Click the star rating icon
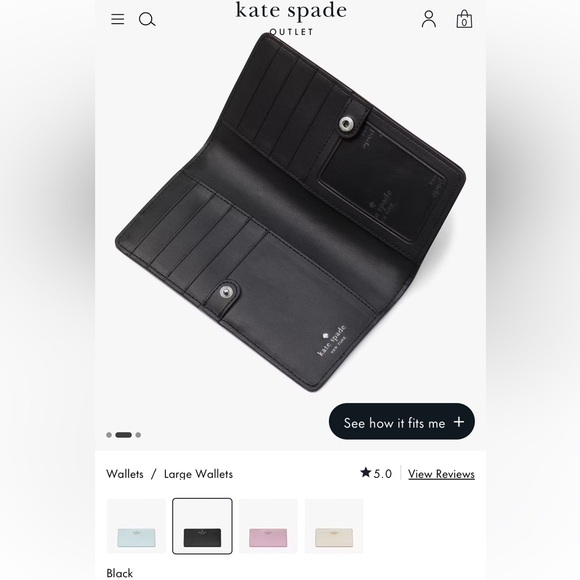Viewport: 580px width, 580px height. click(365, 472)
